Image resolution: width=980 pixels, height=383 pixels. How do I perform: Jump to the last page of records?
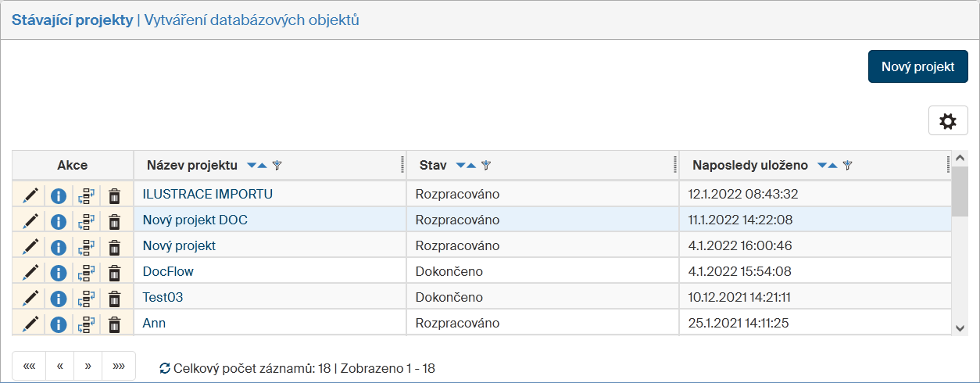tap(119, 366)
